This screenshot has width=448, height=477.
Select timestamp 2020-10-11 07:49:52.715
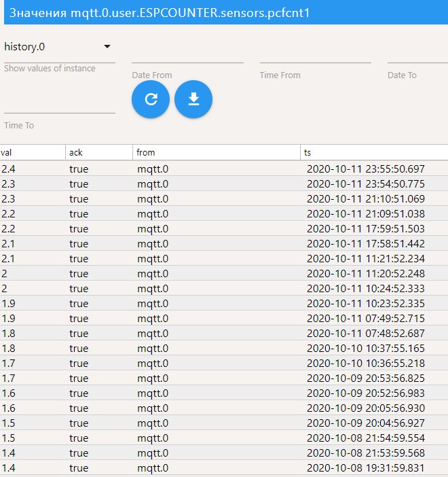click(366, 318)
